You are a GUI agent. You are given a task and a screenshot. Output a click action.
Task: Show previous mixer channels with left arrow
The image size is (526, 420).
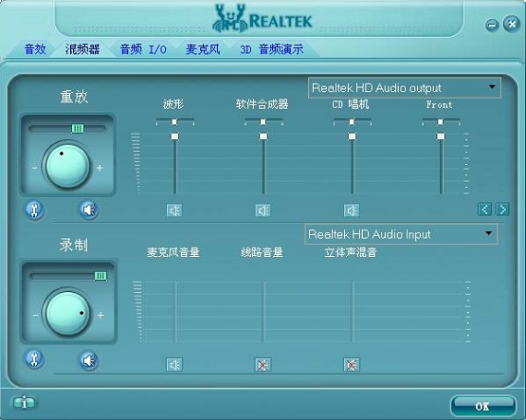point(484,210)
